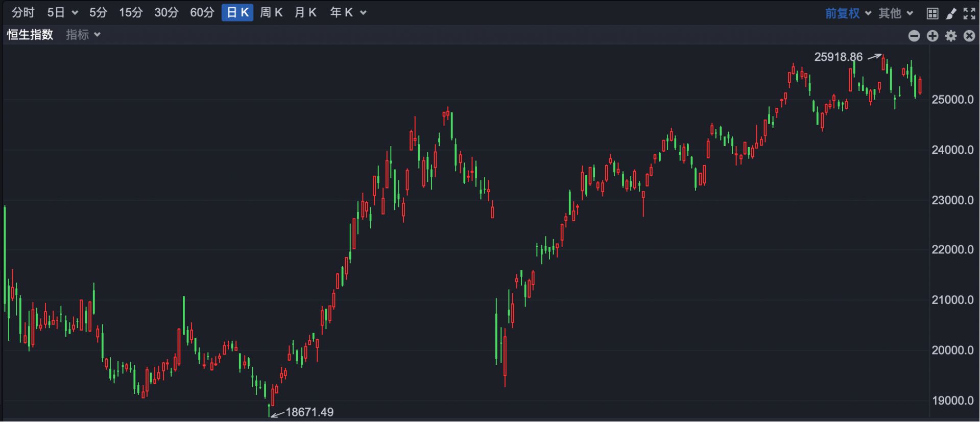Click the 18671.49 low price marker
This screenshot has height=422, width=980.
coord(309,412)
